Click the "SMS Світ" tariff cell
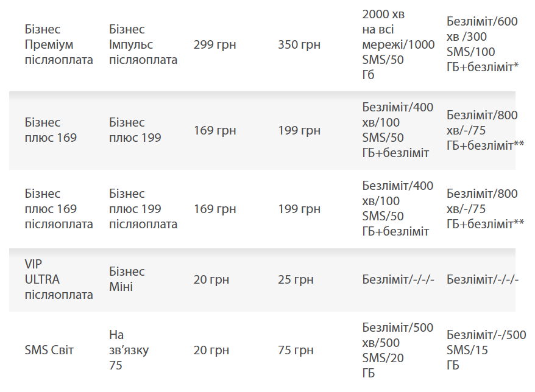The width and height of the screenshot is (535, 392). 49,350
